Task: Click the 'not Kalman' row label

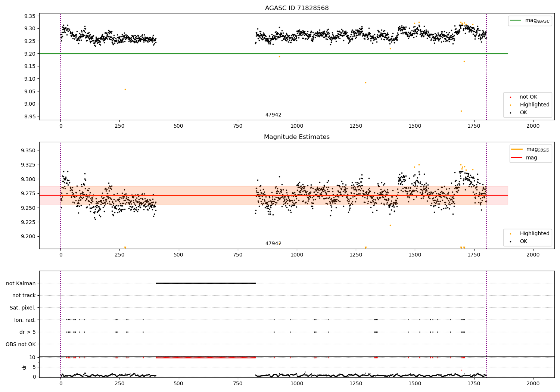Action: [x=21, y=283]
